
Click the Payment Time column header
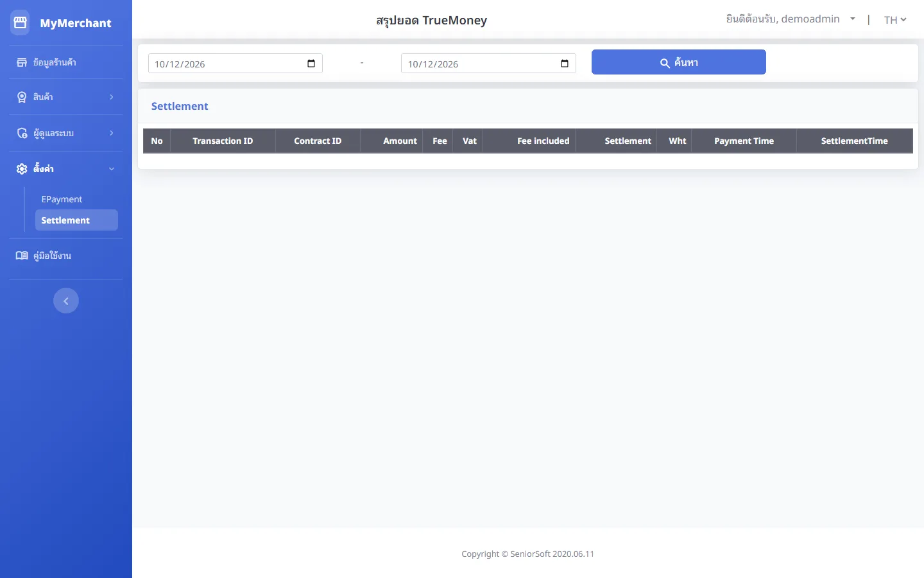pos(744,141)
